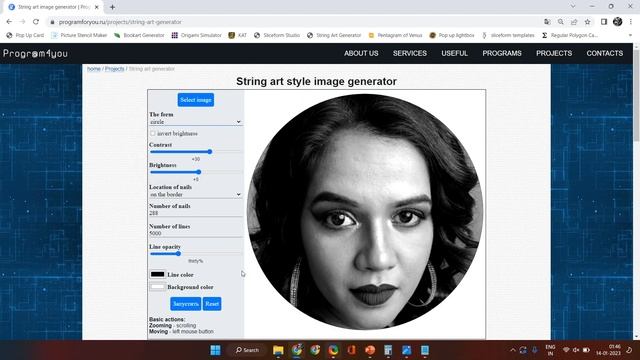Click the Number of lines input field
This screenshot has height=360, width=640.
coord(196,233)
